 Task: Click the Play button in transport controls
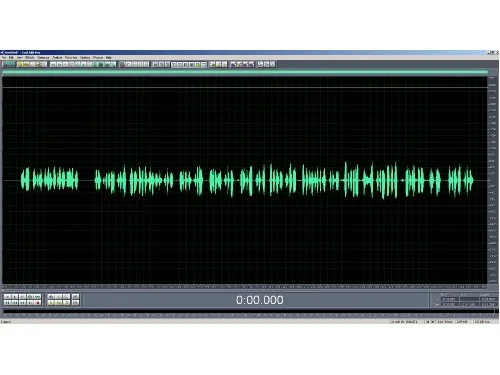15,297
